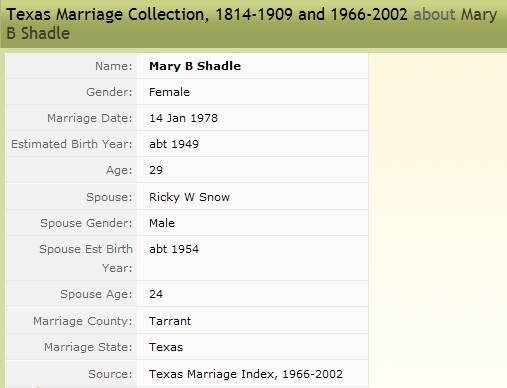
Task: Click the Marriage Date label
Action: pyautogui.click(x=90, y=118)
